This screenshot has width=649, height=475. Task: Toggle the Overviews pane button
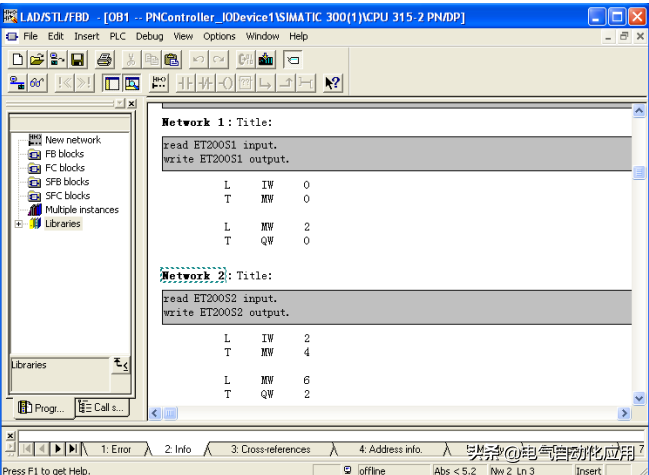click(x=111, y=83)
